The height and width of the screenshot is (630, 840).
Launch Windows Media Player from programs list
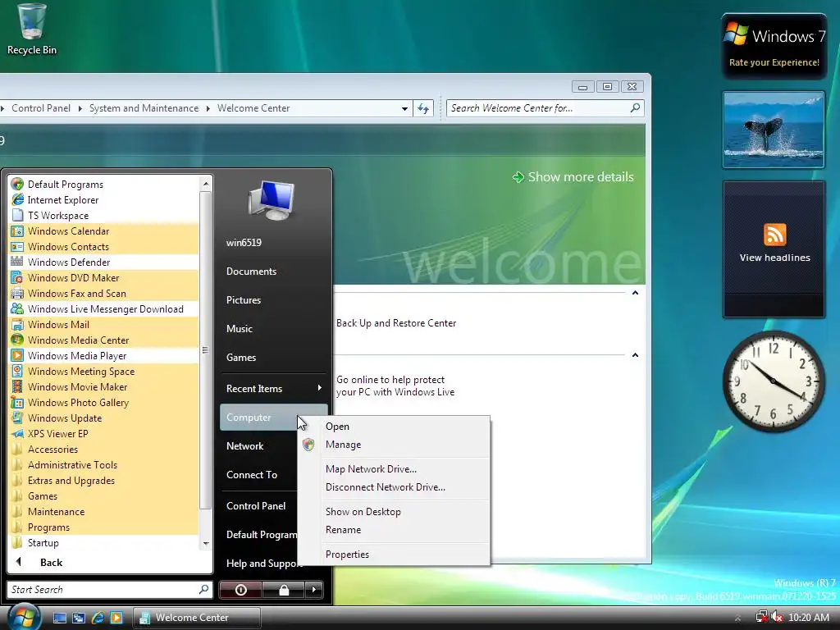pyautogui.click(x=77, y=356)
